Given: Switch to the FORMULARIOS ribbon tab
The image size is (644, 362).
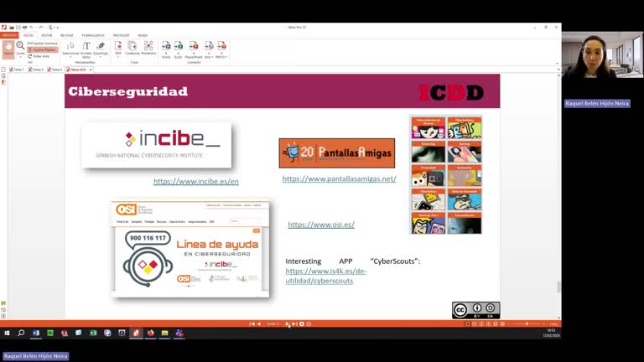Looking at the screenshot, I should point(93,35).
